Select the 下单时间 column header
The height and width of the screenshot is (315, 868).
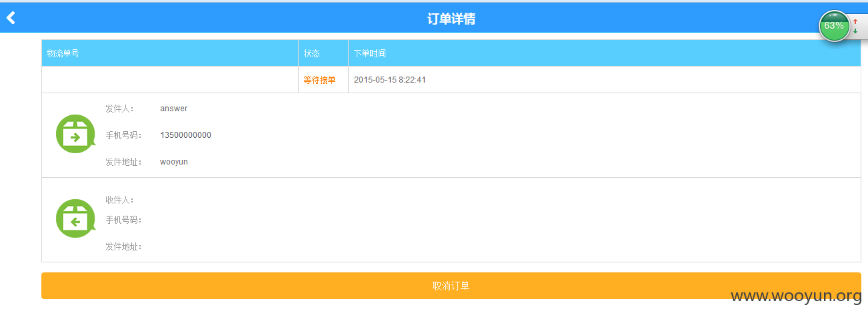(605, 53)
